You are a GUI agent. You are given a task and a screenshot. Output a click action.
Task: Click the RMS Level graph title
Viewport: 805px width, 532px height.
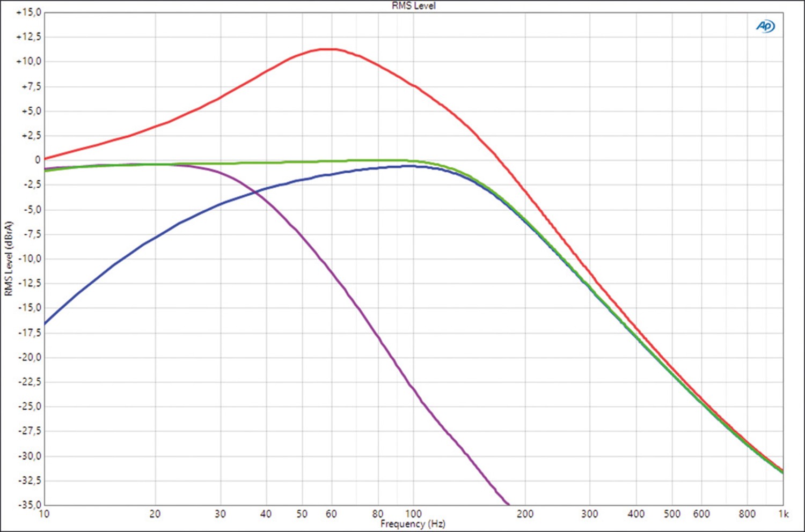pyautogui.click(x=413, y=6)
